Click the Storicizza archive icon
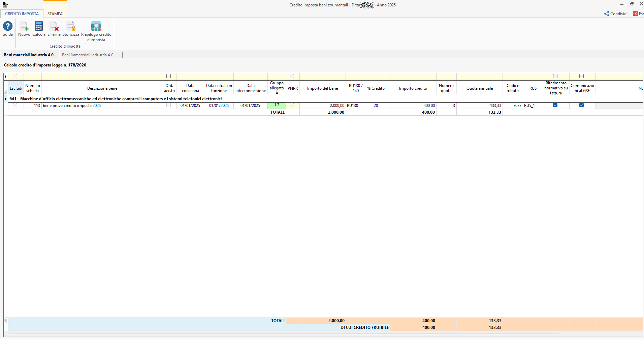The image size is (644, 339). (x=71, y=26)
